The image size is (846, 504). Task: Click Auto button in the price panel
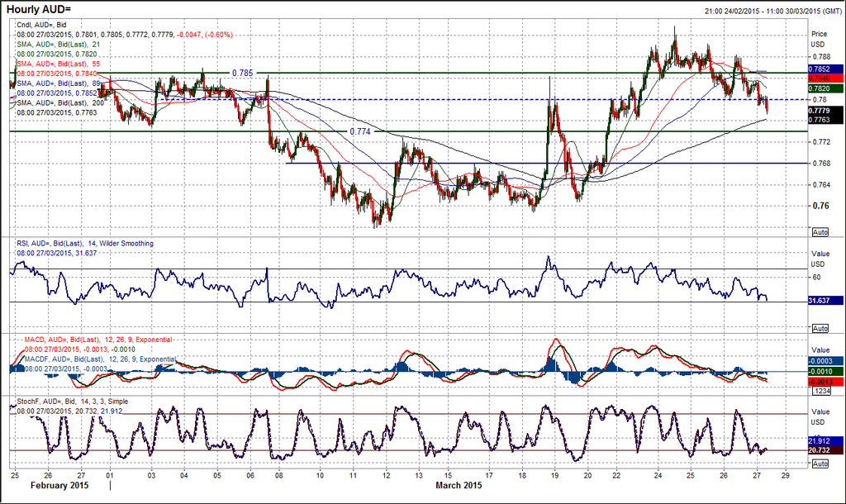click(x=820, y=232)
